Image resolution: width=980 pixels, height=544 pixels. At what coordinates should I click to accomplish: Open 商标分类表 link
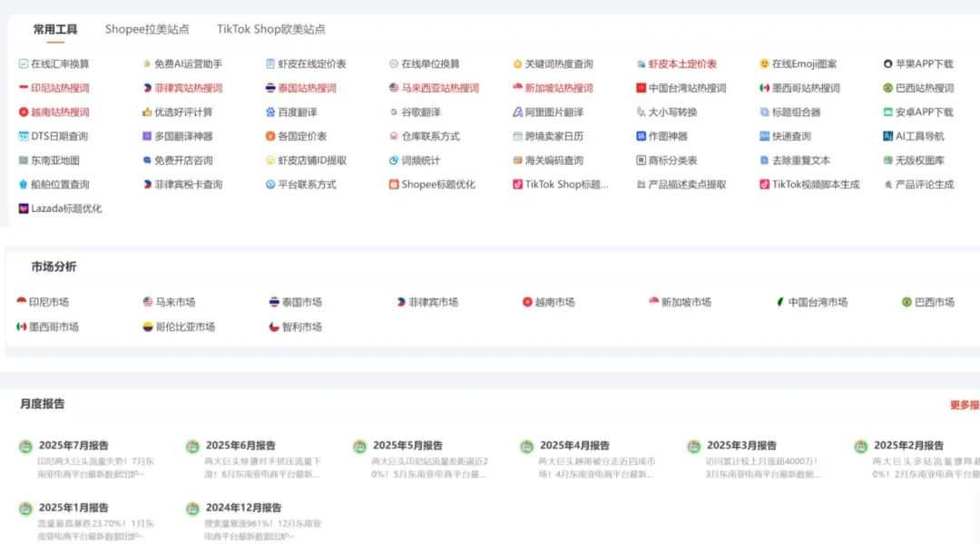pyautogui.click(x=672, y=160)
